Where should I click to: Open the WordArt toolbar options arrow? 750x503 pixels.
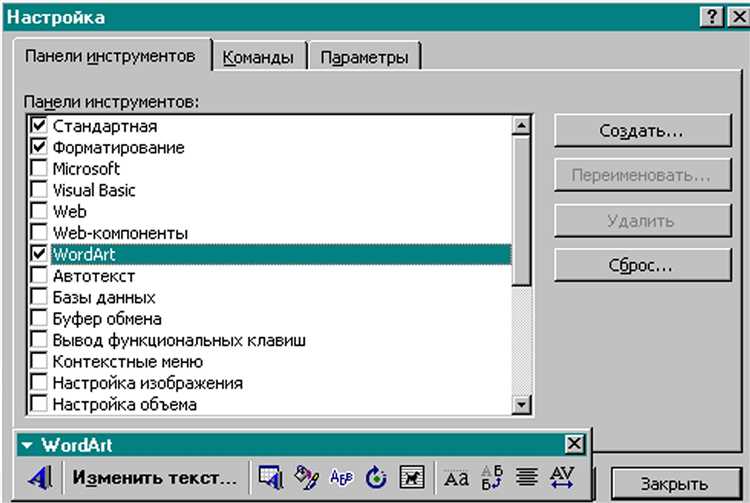point(27,445)
